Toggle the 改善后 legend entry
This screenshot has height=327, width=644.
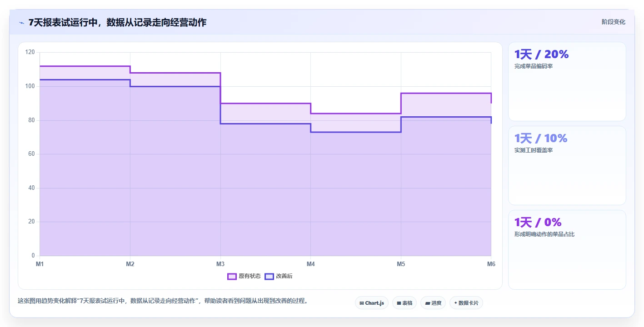279,276
